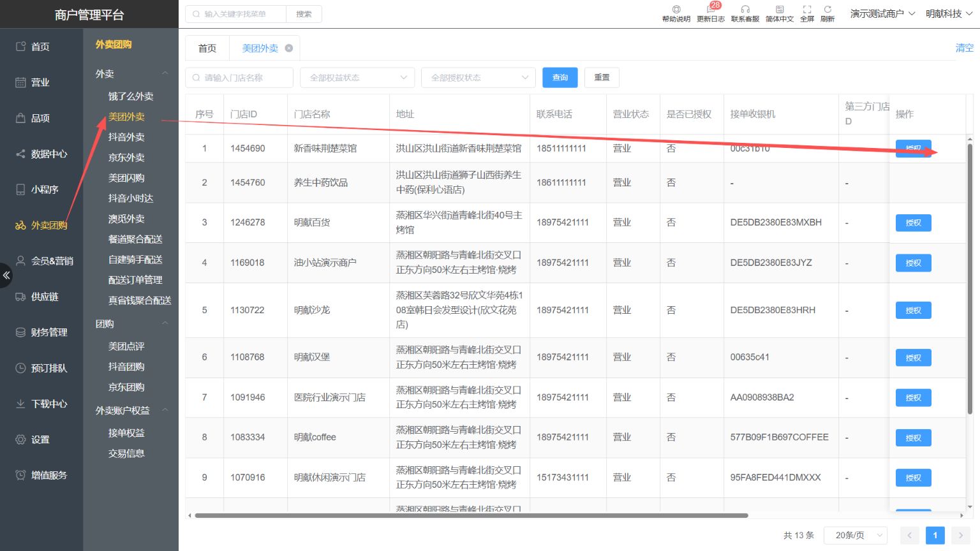Click the table vertical scrollbar

[970, 279]
